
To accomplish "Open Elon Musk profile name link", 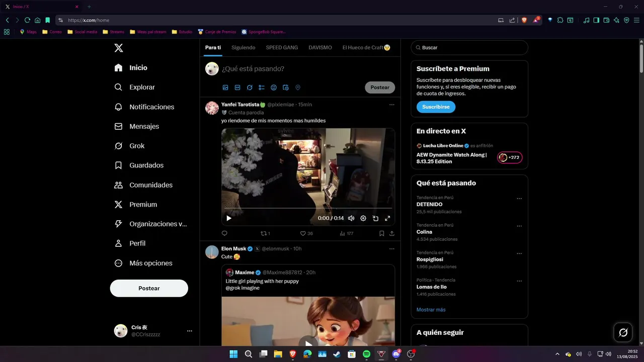I will 234,248.
